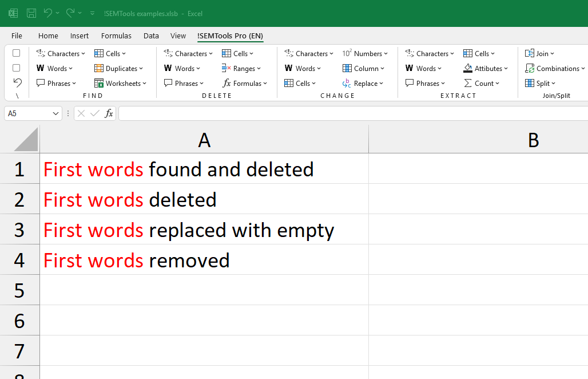Open the Replace tool in CHANGE group
Viewport: 588px width, 379px height.
[x=363, y=83]
